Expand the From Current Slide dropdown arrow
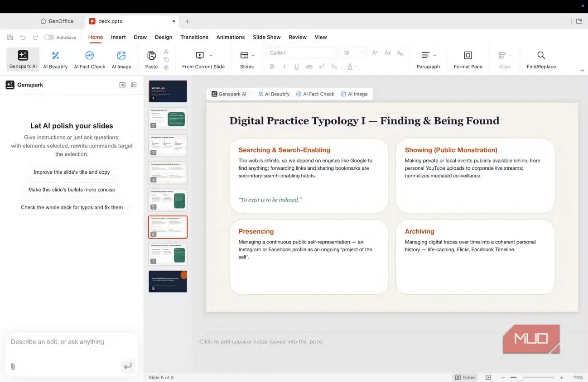Viewport: 588px width, 382px height. 211,55
